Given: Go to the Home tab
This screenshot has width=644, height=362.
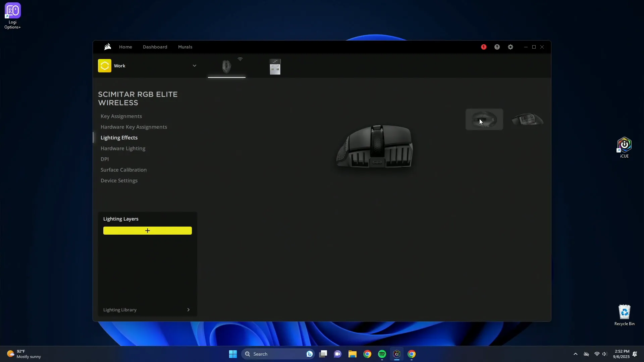Looking at the screenshot, I should pos(125,47).
